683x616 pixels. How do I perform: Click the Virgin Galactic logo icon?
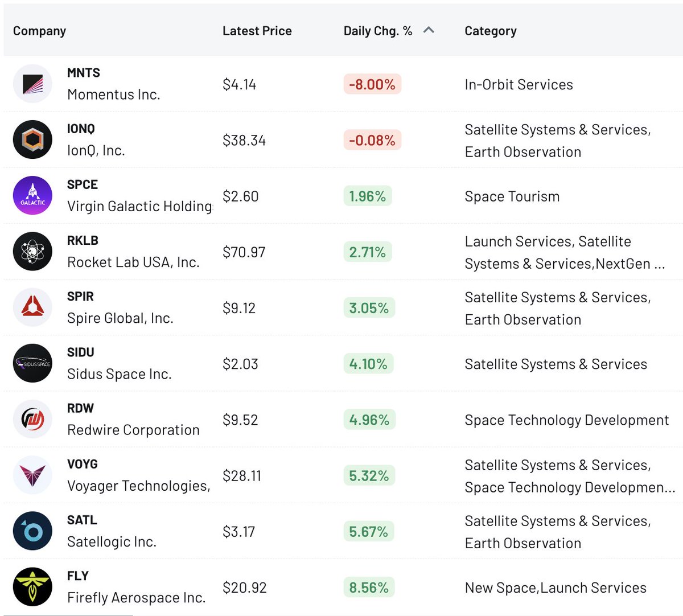point(32,195)
